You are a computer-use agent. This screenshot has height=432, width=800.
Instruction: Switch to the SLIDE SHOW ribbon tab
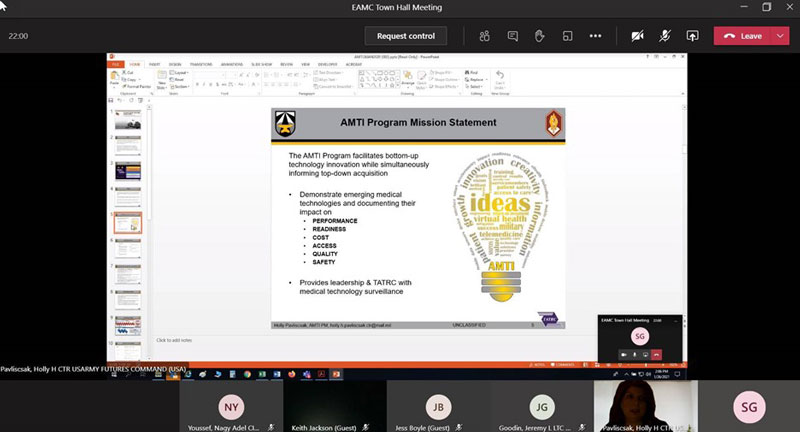click(x=261, y=64)
